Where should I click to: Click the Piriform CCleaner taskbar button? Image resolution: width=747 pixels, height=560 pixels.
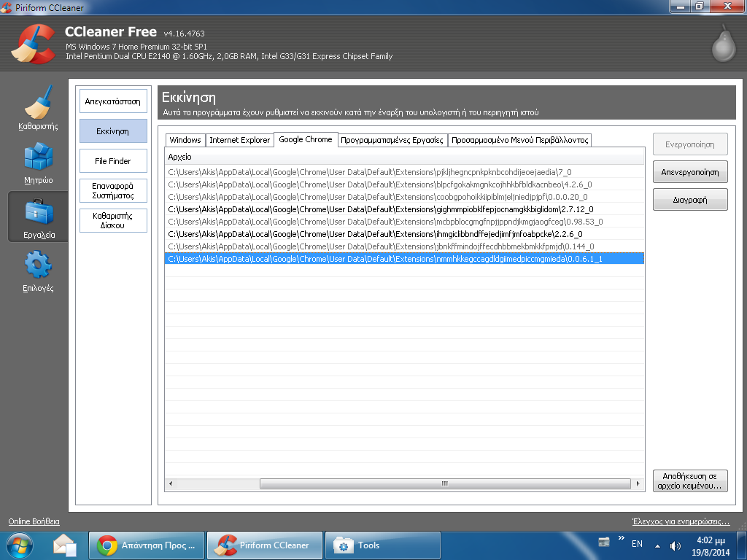click(264, 545)
